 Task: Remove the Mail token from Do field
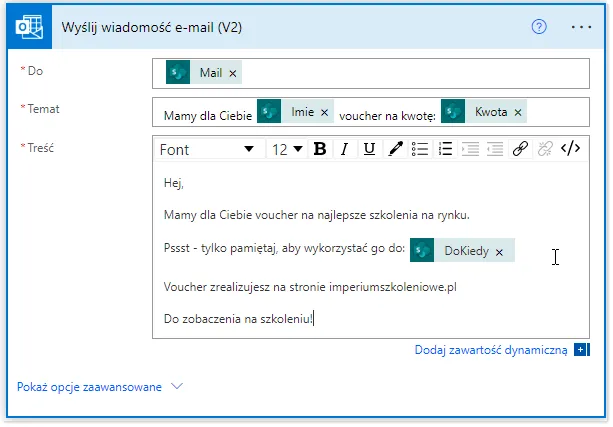233,74
